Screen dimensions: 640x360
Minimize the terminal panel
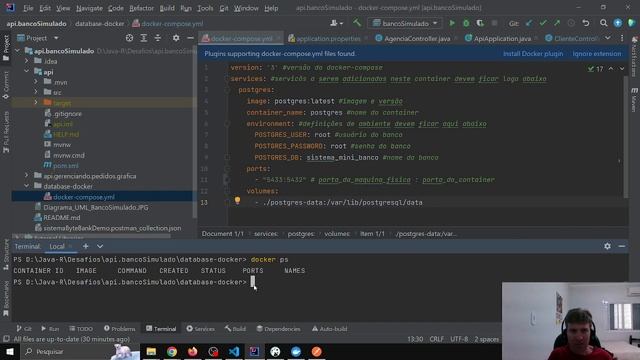tap(622, 246)
